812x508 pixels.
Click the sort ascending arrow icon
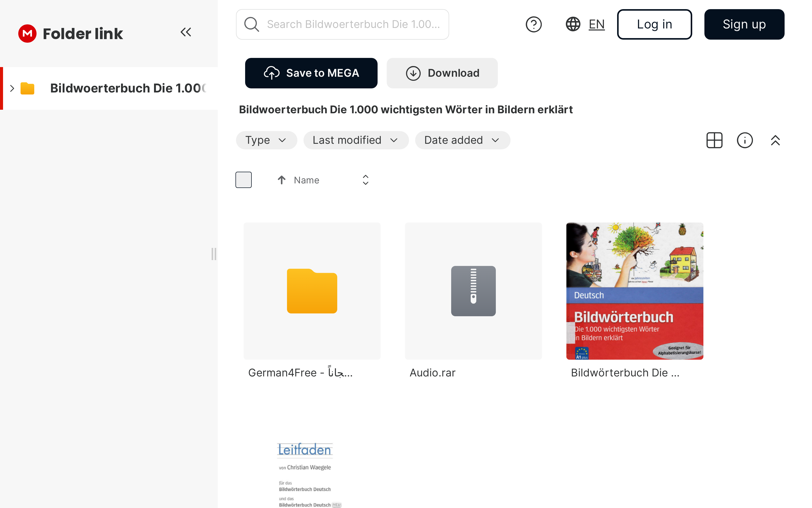[x=281, y=180]
